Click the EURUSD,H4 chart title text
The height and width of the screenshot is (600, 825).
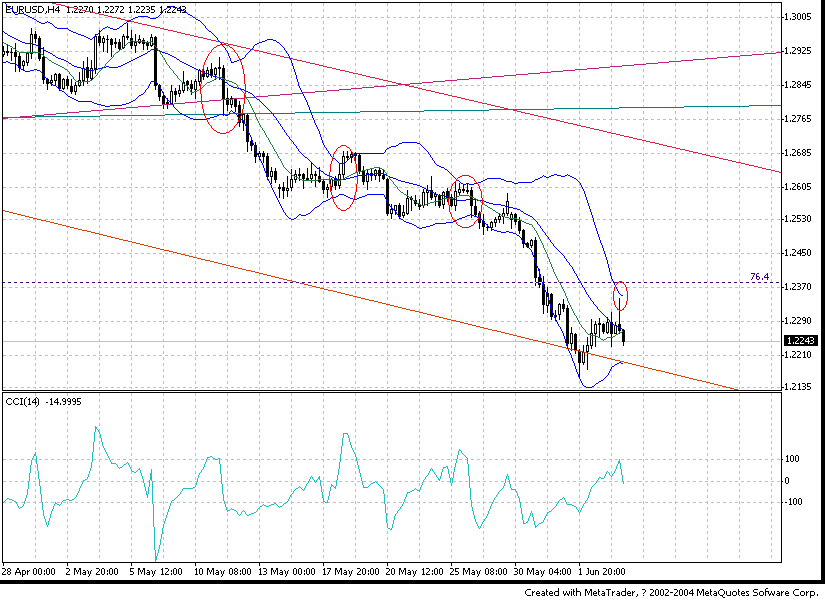tap(96, 9)
